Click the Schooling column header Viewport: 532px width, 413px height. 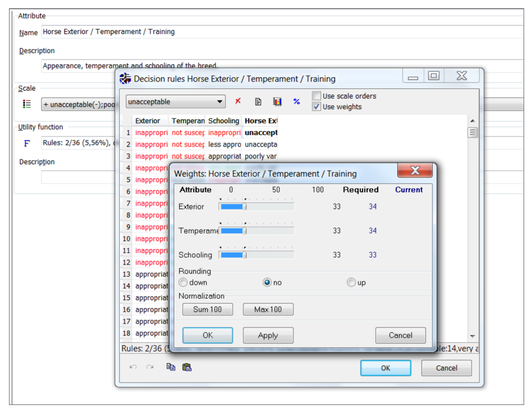223,121
